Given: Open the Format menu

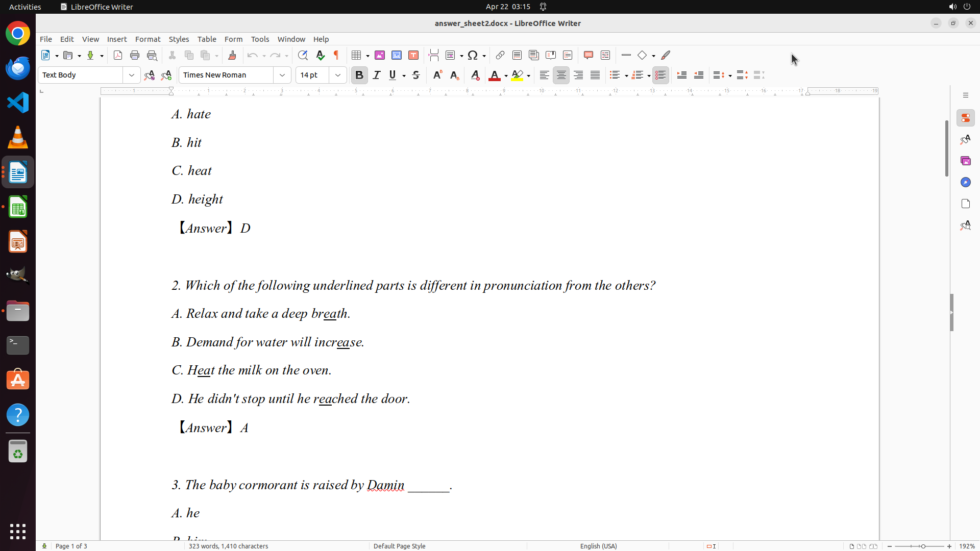Looking at the screenshot, I should coord(148,39).
